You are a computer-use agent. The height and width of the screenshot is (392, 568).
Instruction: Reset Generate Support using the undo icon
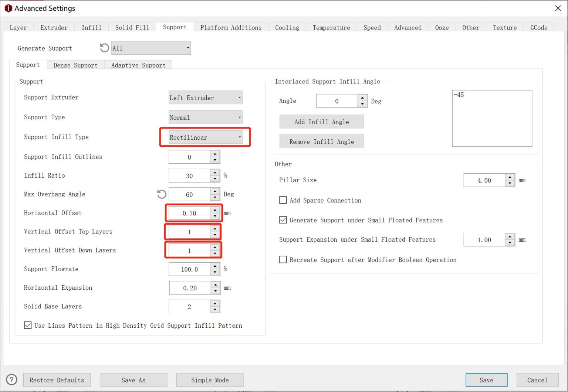104,48
